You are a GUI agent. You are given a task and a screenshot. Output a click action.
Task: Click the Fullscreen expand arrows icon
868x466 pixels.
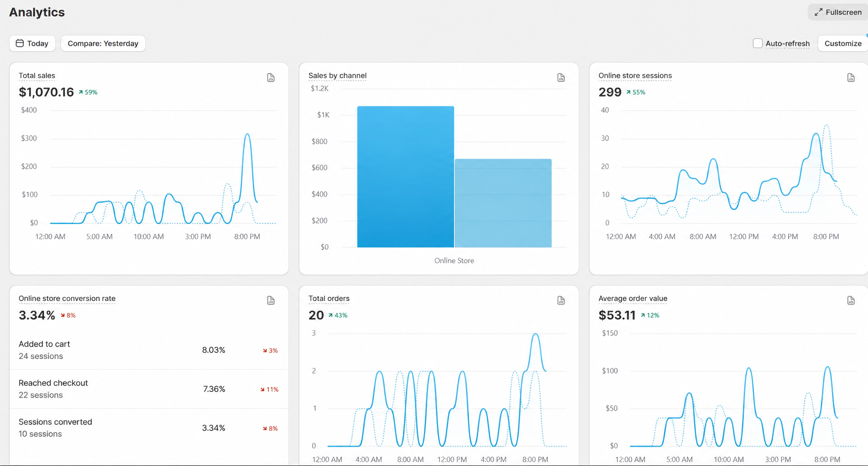pos(818,12)
